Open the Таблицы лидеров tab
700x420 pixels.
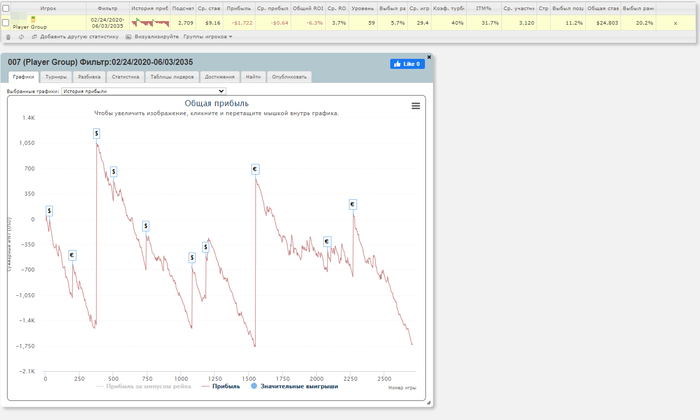coord(172,77)
